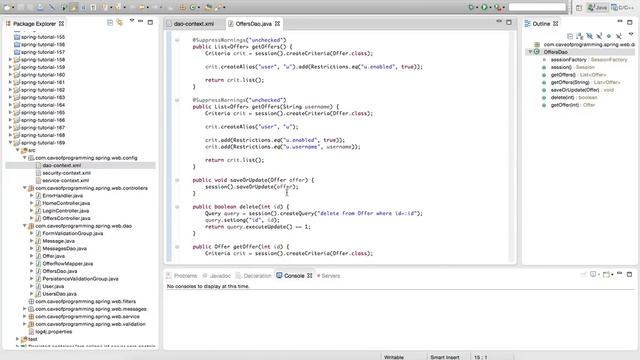Collapse OffersDao class in Outline

pos(530,52)
